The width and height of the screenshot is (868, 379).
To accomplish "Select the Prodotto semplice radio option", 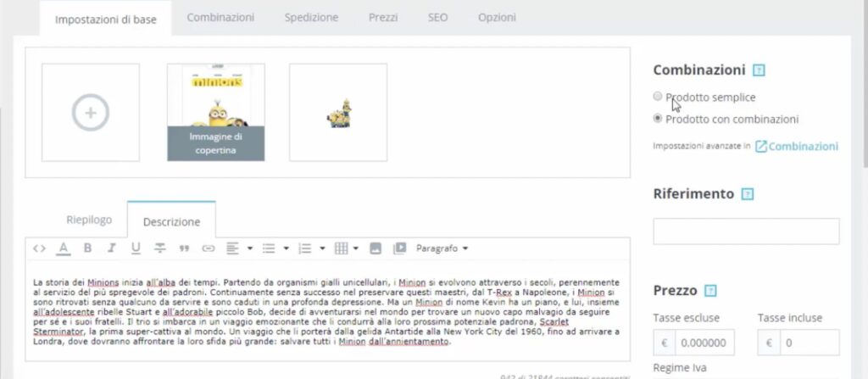I will pyautogui.click(x=658, y=97).
